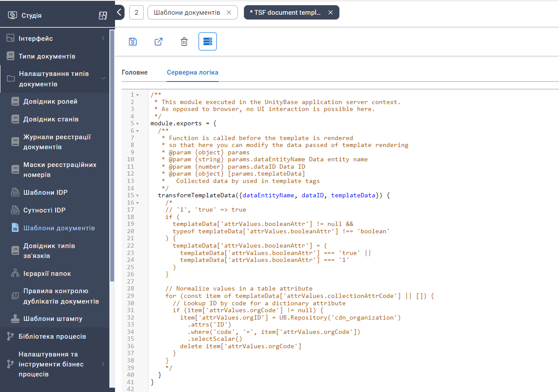Click the Word document icon for Шаблони документів
Screen dimensions: 559x392
pyautogui.click(x=15, y=228)
